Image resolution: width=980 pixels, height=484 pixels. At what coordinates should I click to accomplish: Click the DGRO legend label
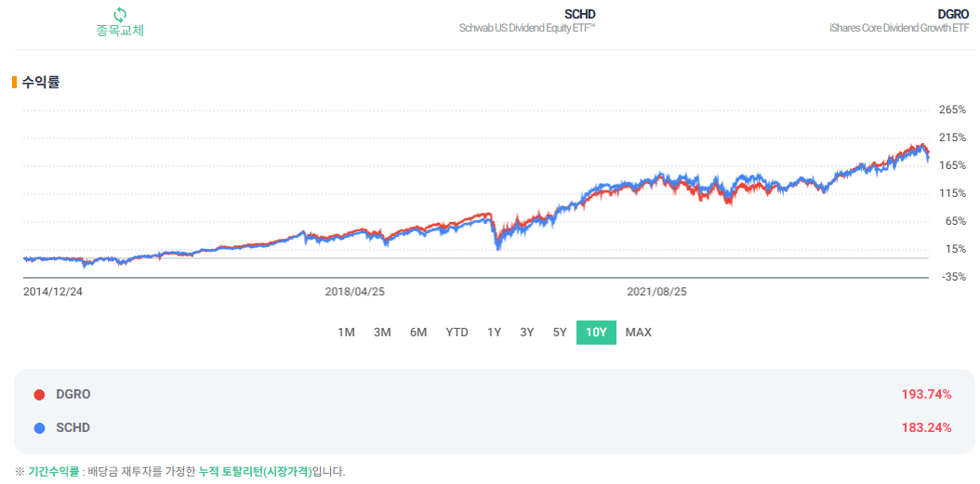point(73,395)
